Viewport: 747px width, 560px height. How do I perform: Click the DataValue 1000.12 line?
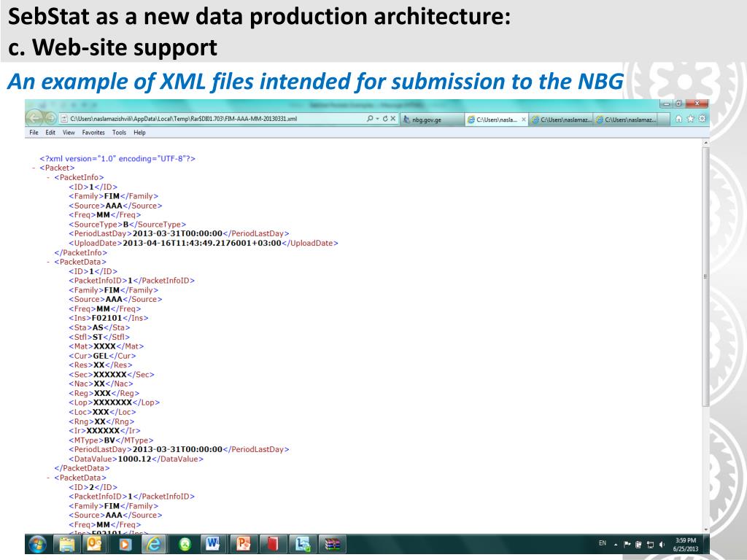136,459
